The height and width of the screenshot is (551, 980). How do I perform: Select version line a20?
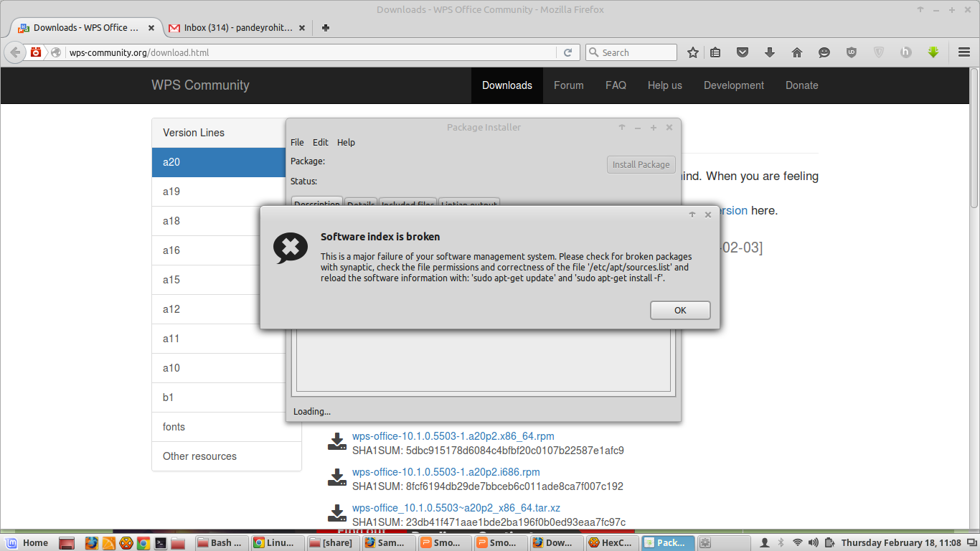tap(219, 162)
